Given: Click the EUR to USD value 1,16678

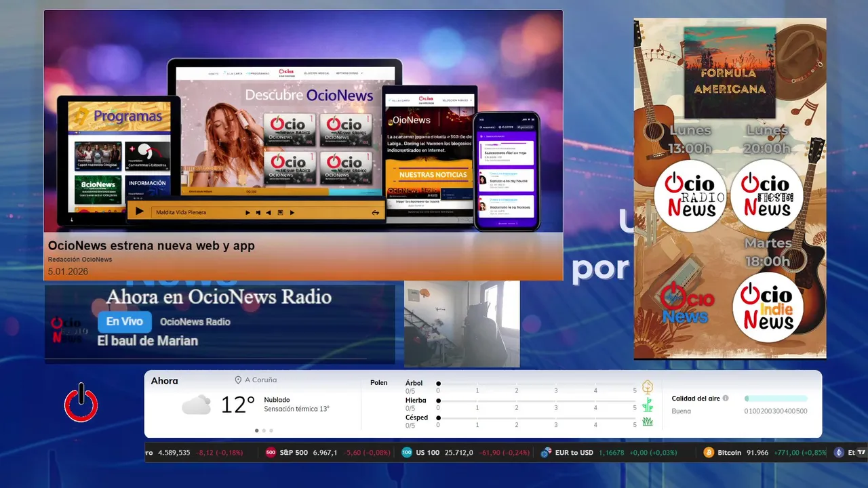Looking at the screenshot, I should pos(612,452).
